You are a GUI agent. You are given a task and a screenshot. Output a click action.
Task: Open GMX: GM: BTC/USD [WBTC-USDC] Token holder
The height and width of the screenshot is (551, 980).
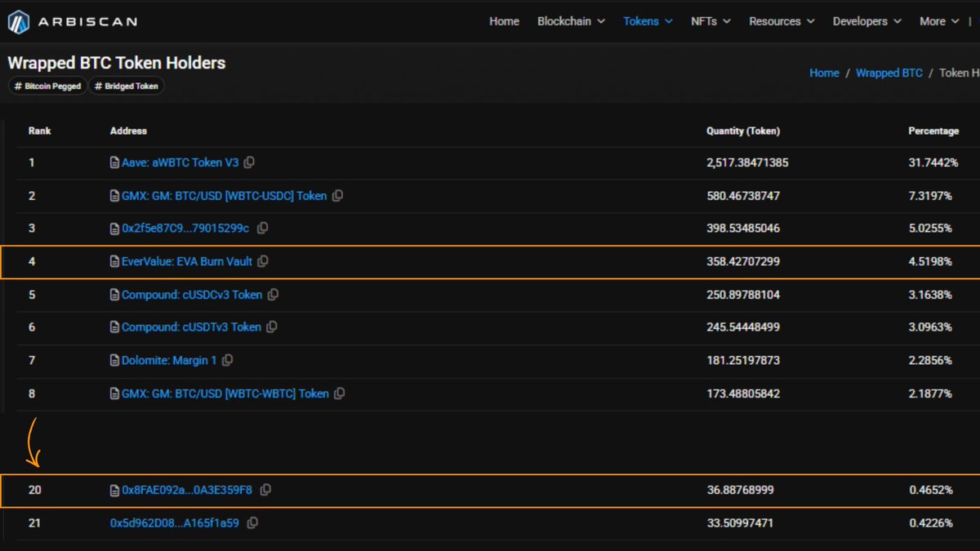click(x=224, y=196)
